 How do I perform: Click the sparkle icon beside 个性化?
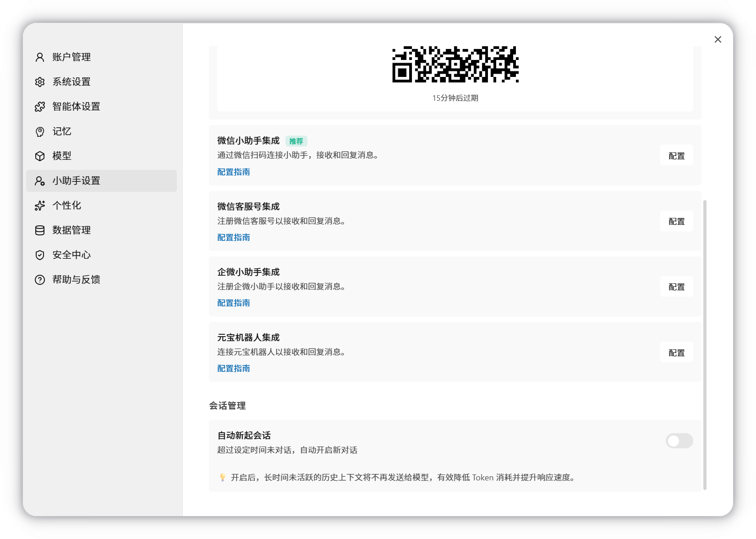click(x=40, y=206)
